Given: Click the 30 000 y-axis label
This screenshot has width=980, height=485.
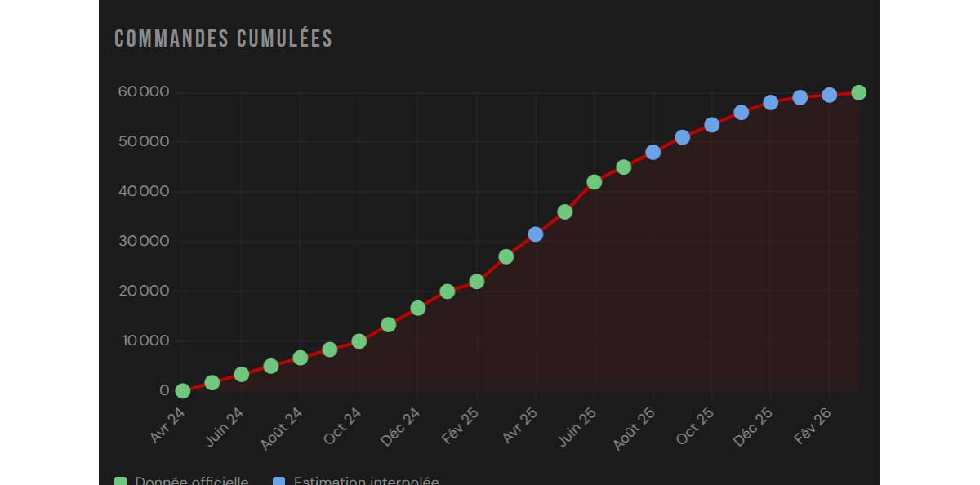Looking at the screenshot, I should 142,242.
